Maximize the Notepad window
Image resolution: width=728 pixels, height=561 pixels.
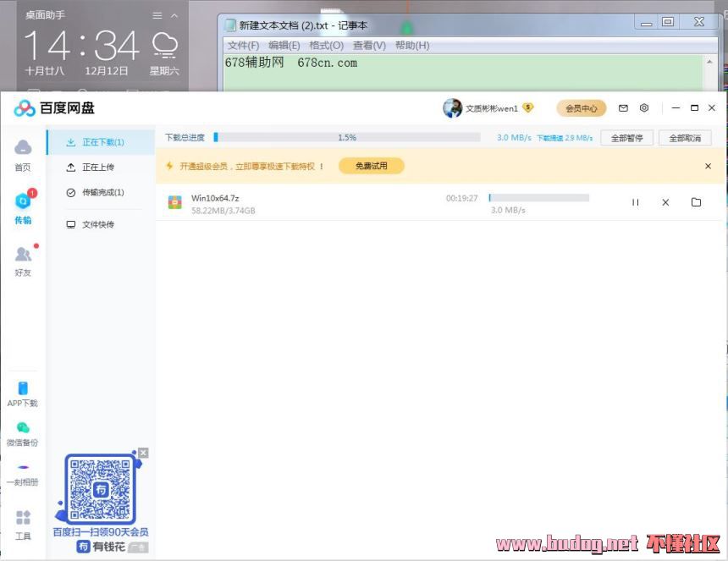click(668, 21)
